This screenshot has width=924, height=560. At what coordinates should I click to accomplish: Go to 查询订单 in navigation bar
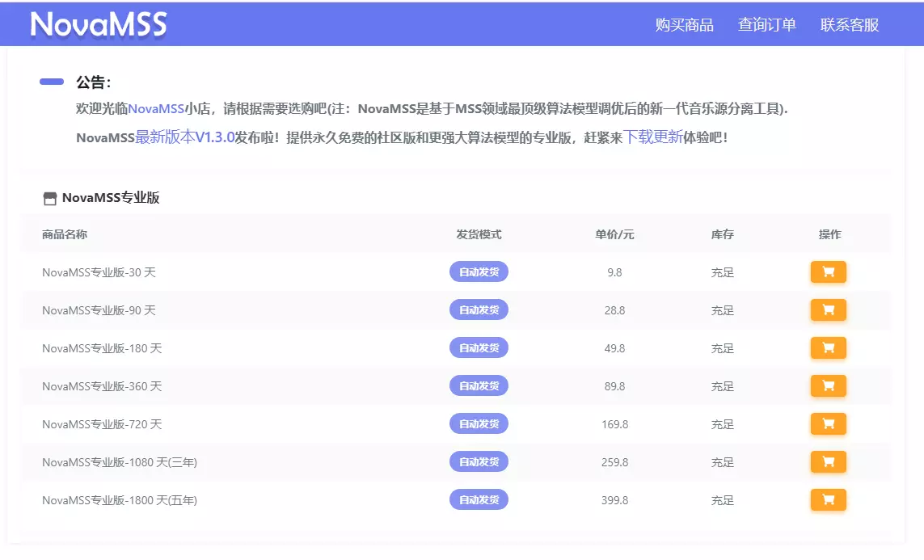tap(766, 25)
